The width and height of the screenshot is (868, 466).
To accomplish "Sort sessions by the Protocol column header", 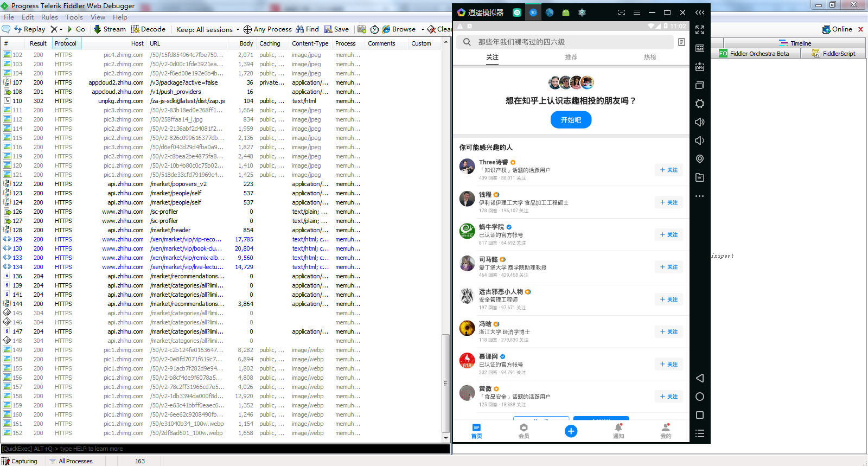I will 66,43.
